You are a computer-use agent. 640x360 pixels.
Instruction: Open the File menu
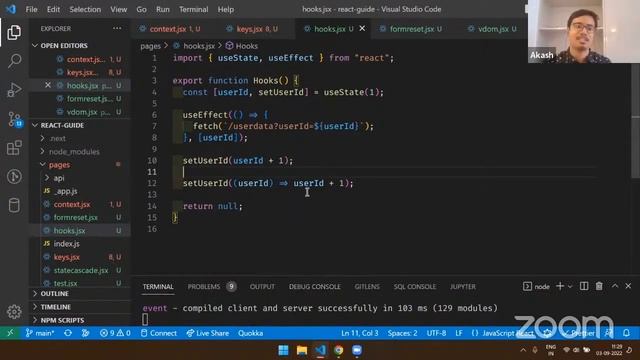(x=31, y=9)
